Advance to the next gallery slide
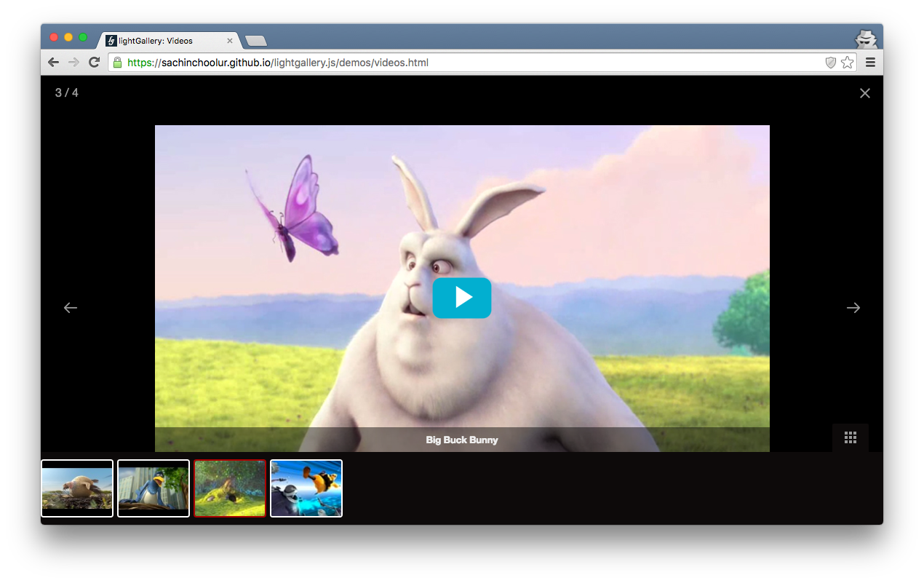Viewport: 924px width, 583px height. (x=853, y=308)
